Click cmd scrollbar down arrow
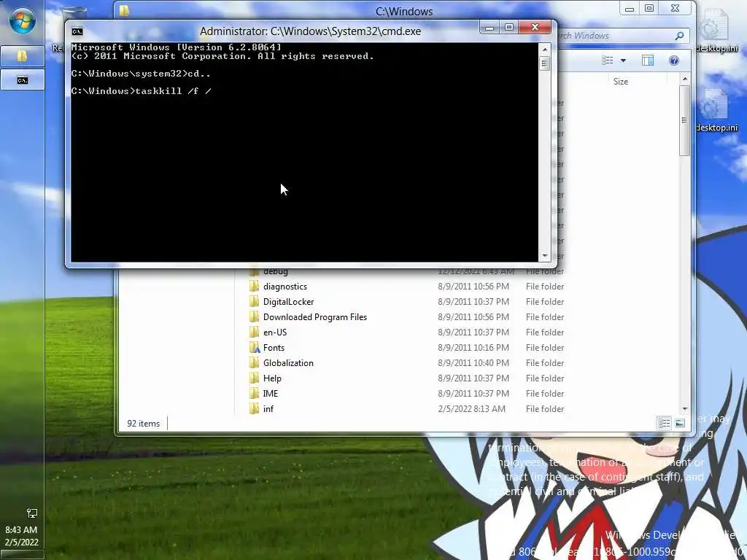 (544, 256)
